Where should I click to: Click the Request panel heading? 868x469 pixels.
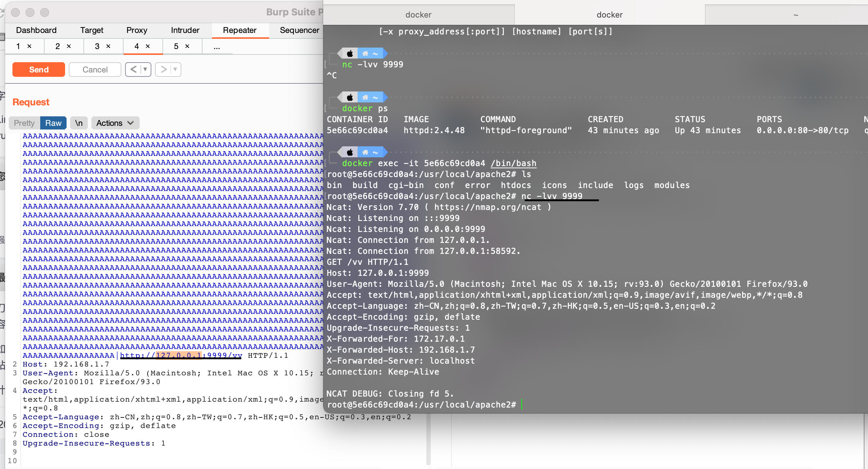click(31, 102)
